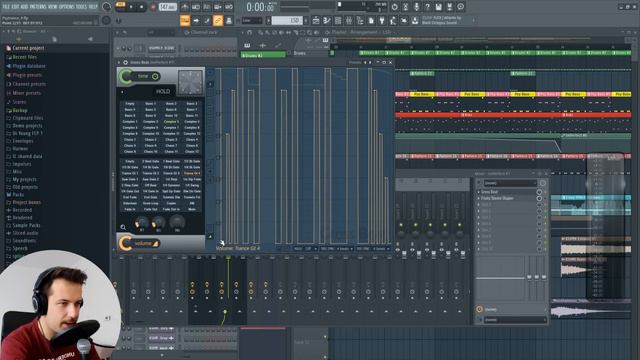Open the TOOLS menu
640x360 pixels.
(x=82, y=7)
